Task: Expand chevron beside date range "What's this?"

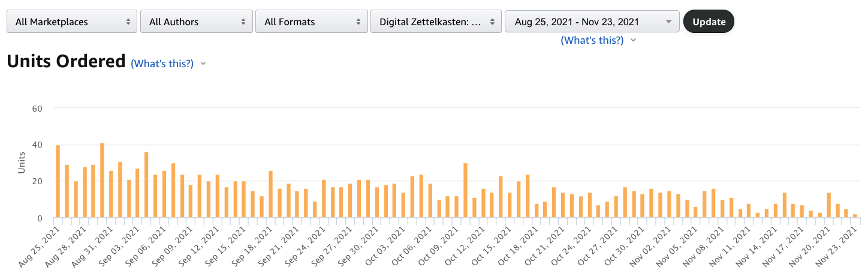Action: [x=634, y=40]
